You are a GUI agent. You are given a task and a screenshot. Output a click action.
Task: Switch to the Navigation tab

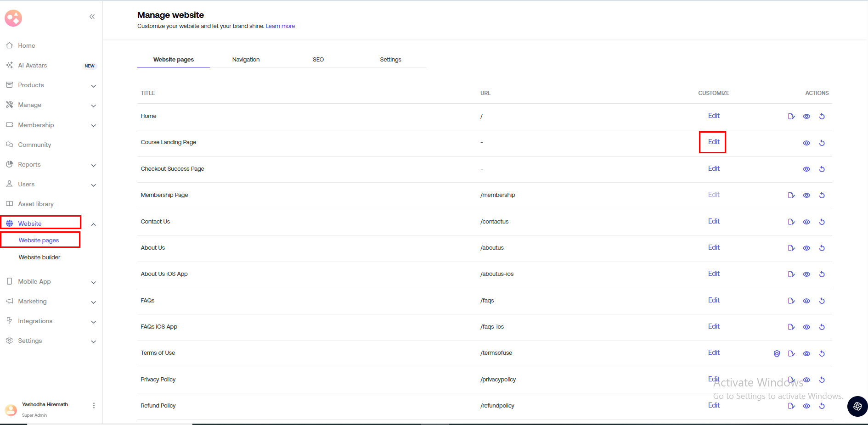pos(246,60)
